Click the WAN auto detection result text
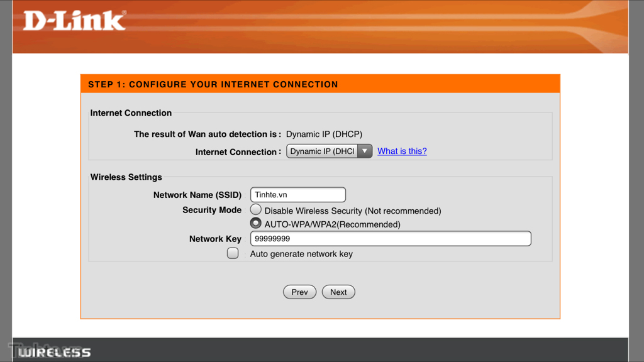 (324, 134)
